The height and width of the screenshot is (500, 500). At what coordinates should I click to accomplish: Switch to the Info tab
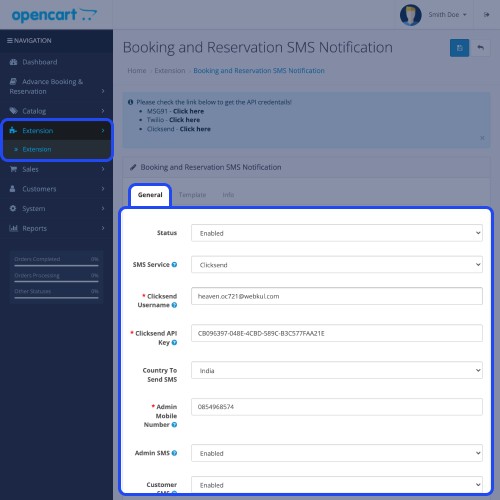click(228, 195)
